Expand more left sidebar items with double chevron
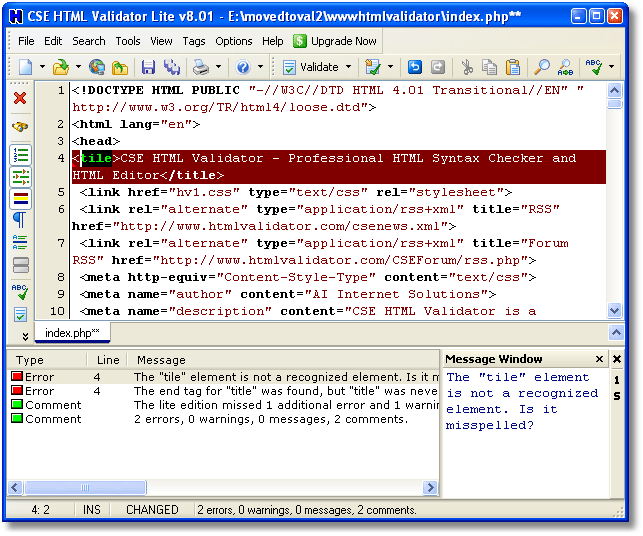The height and width of the screenshot is (536, 643). [x=25, y=336]
